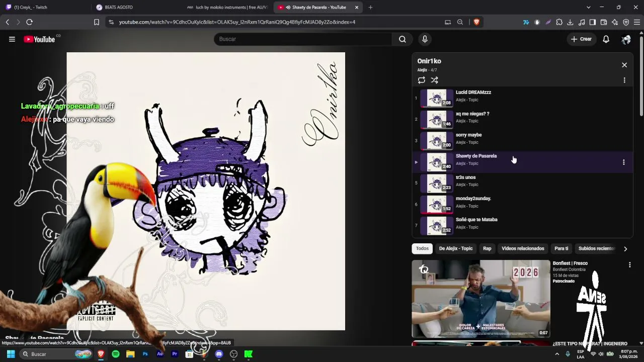Select the Rap filter chip
Viewport: 644px width, 362px height.
(x=487, y=249)
